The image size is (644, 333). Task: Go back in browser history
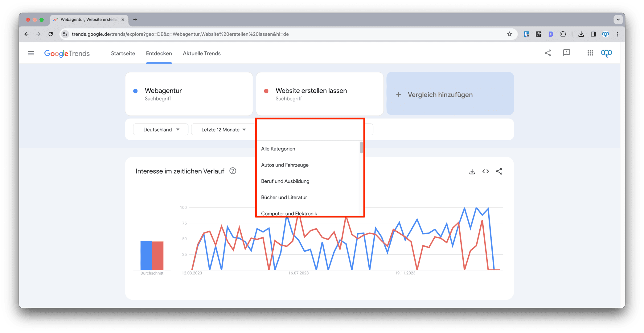pos(27,34)
